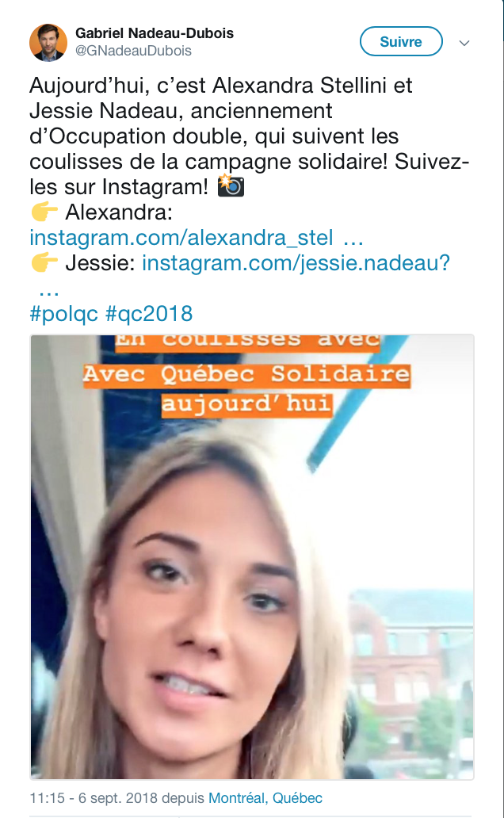This screenshot has height=818, width=504.
Task: Click the pointing hand emoji before Alexandra
Action: coord(44,212)
